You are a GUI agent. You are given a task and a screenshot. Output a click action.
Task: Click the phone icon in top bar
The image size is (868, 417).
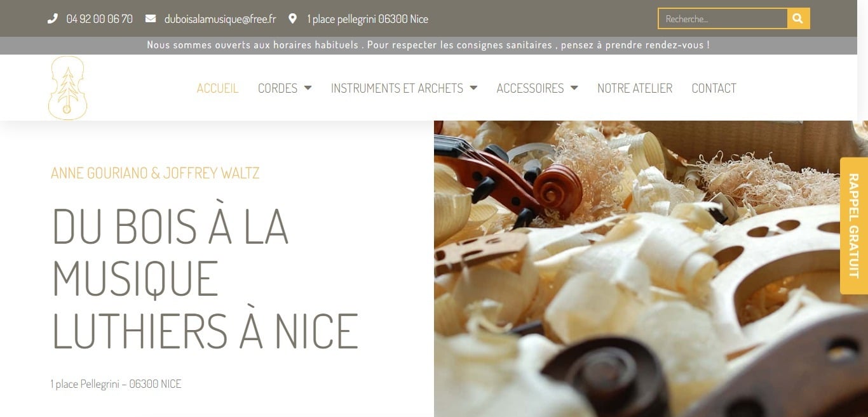[x=52, y=18]
